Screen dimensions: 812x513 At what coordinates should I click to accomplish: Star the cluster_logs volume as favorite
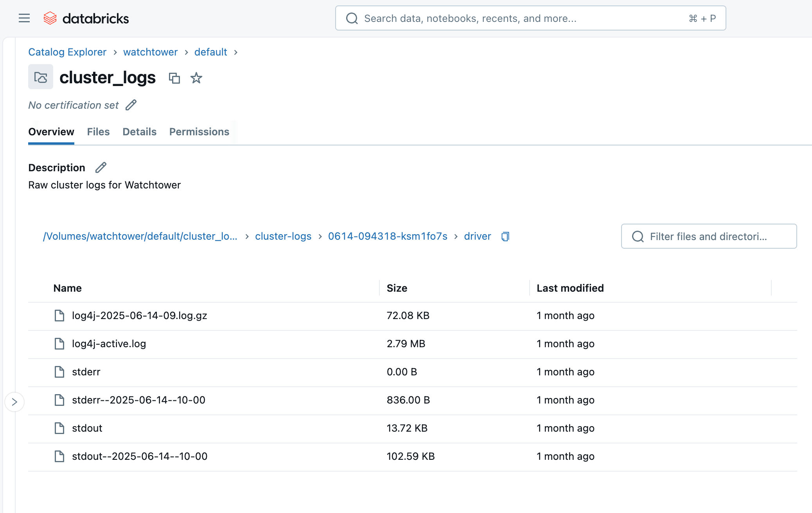(x=196, y=78)
